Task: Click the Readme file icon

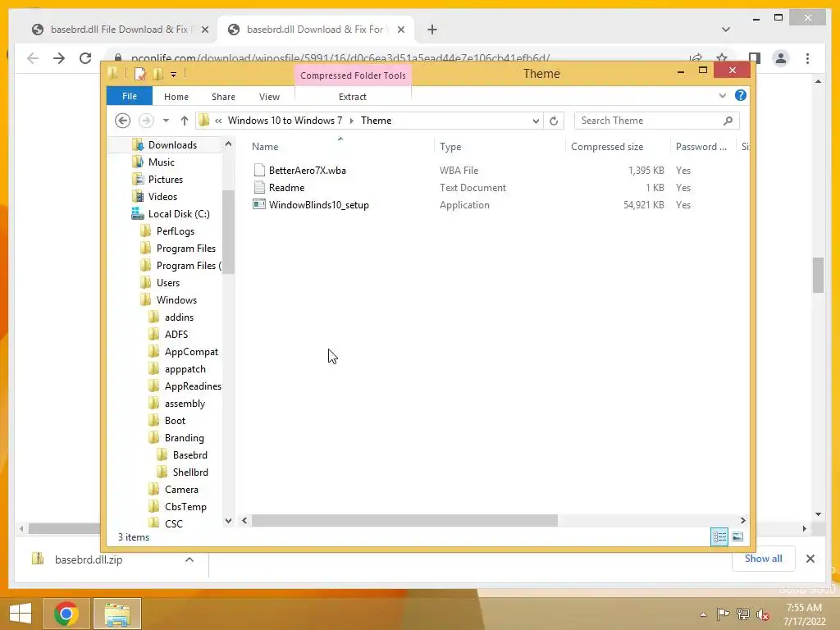Action: (259, 187)
